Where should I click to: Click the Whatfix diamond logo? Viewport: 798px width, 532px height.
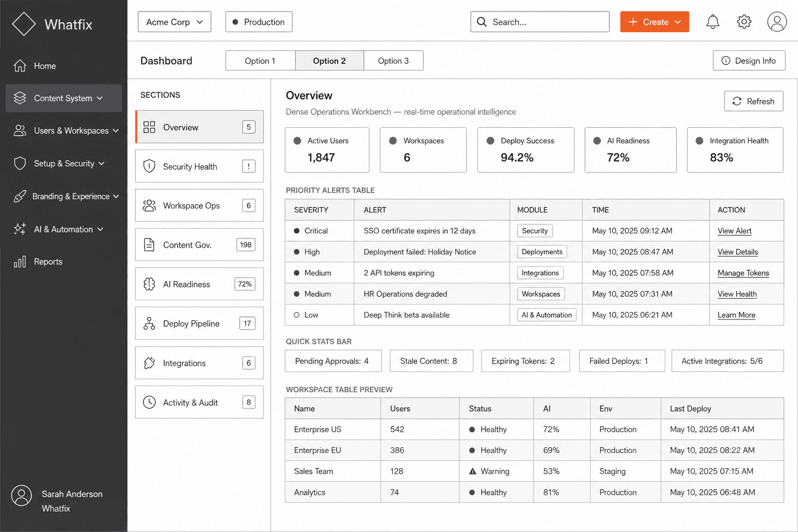(24, 24)
